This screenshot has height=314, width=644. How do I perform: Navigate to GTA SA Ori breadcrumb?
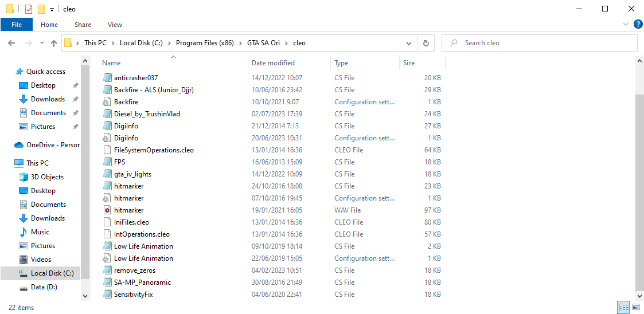pos(263,42)
